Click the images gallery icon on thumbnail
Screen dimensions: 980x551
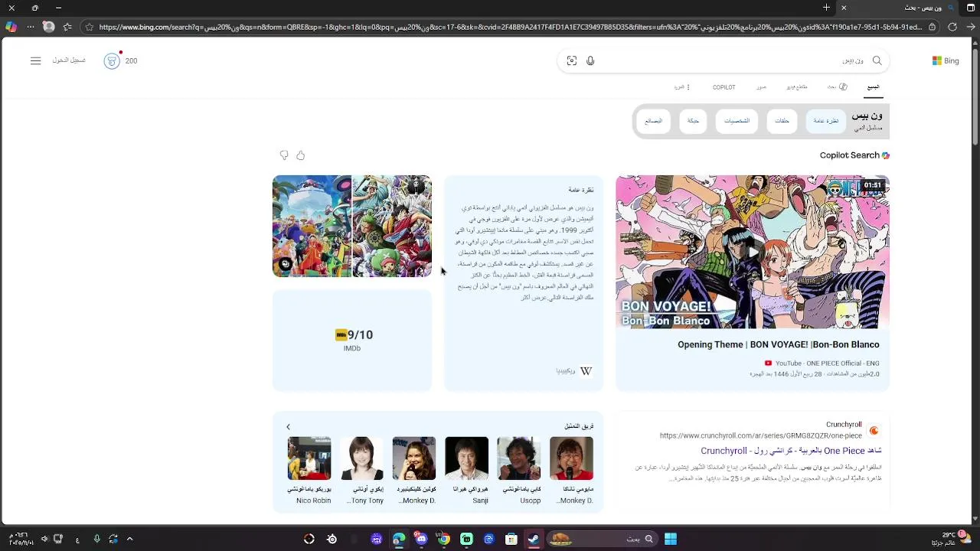tap(286, 264)
